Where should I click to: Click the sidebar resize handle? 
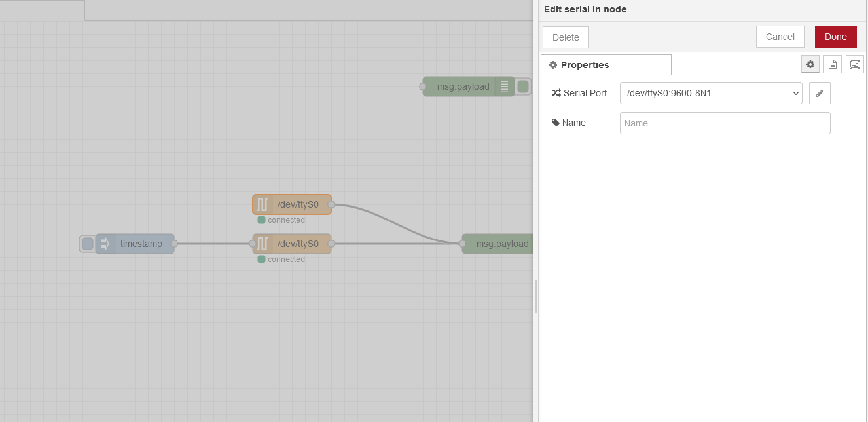[x=535, y=297]
